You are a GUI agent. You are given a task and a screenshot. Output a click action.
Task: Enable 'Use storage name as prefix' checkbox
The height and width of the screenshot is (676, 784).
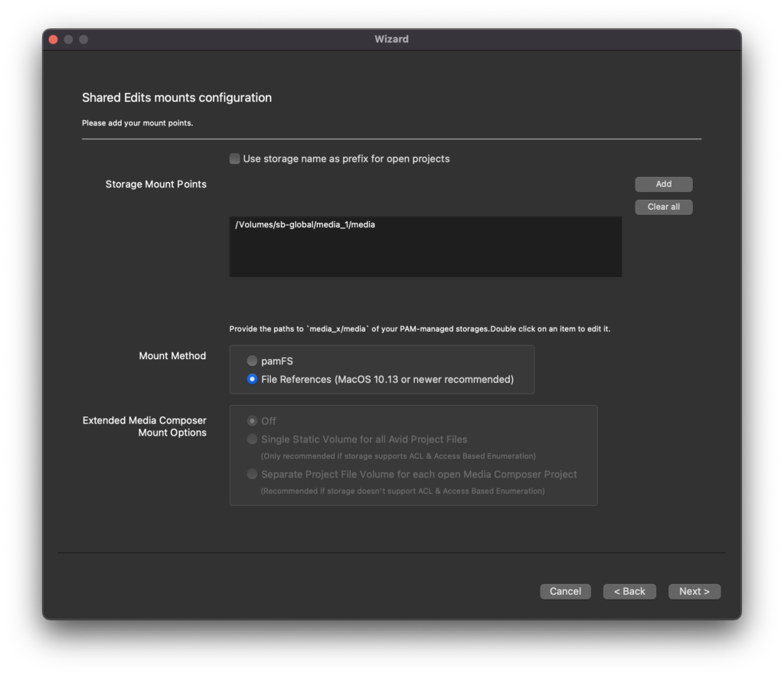click(235, 159)
